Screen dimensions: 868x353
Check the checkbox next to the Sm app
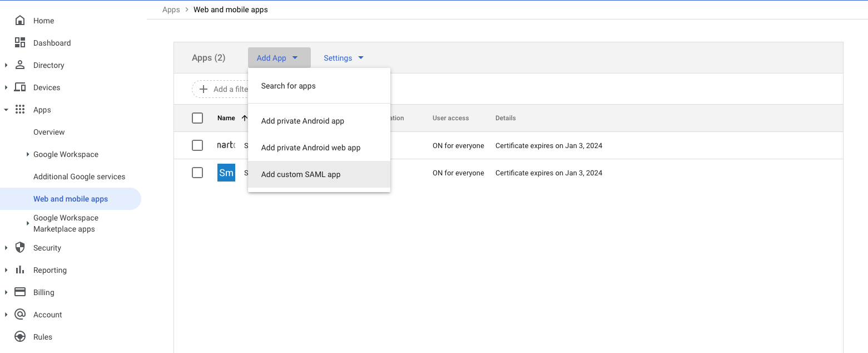point(197,173)
